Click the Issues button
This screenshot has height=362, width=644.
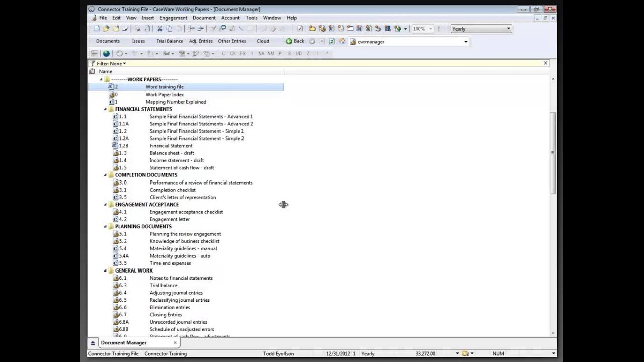(x=138, y=41)
